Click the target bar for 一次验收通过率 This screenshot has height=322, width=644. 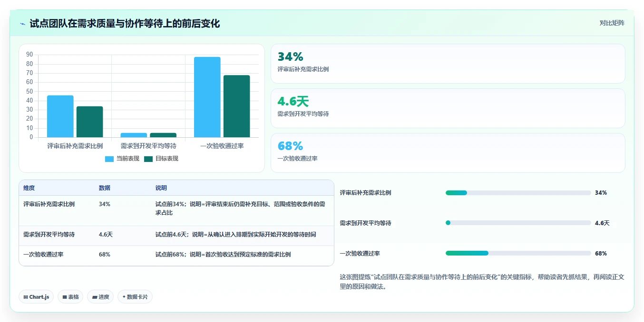point(237,106)
